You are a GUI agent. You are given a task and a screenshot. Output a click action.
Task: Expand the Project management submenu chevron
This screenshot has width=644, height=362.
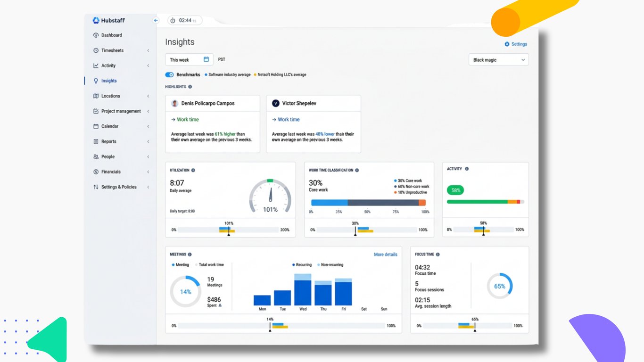[148, 111]
